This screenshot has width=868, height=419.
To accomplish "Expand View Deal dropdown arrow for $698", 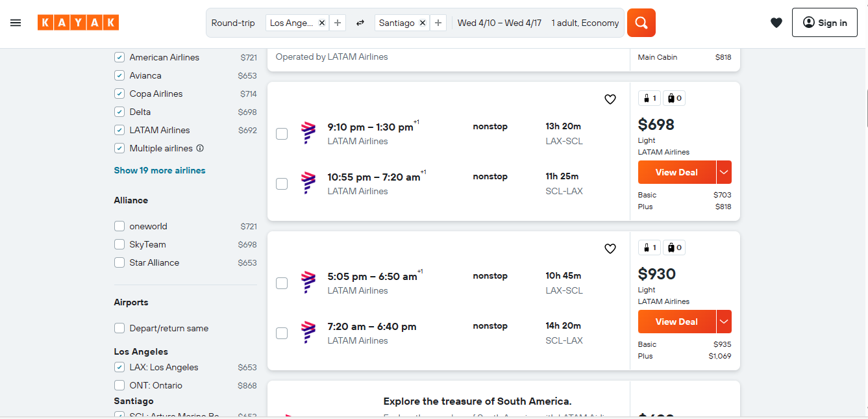I will pos(724,172).
